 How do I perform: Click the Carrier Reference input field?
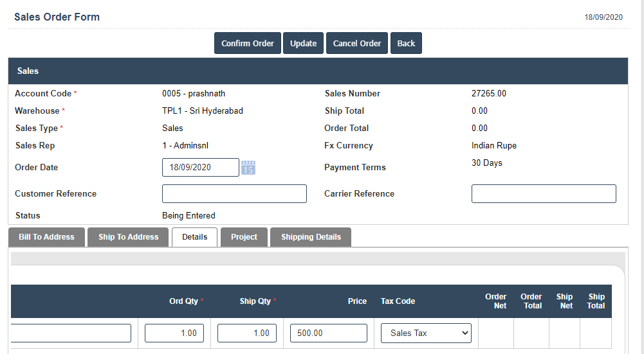[544, 194]
